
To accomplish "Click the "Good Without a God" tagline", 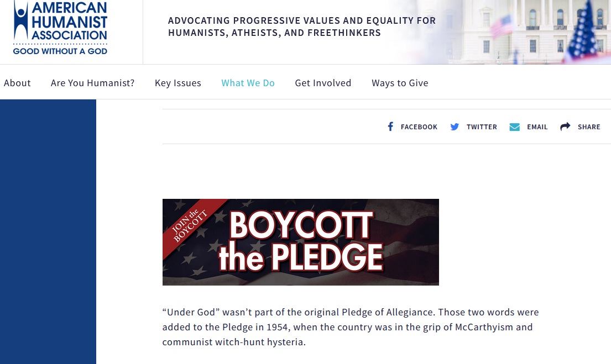I will (x=60, y=51).
